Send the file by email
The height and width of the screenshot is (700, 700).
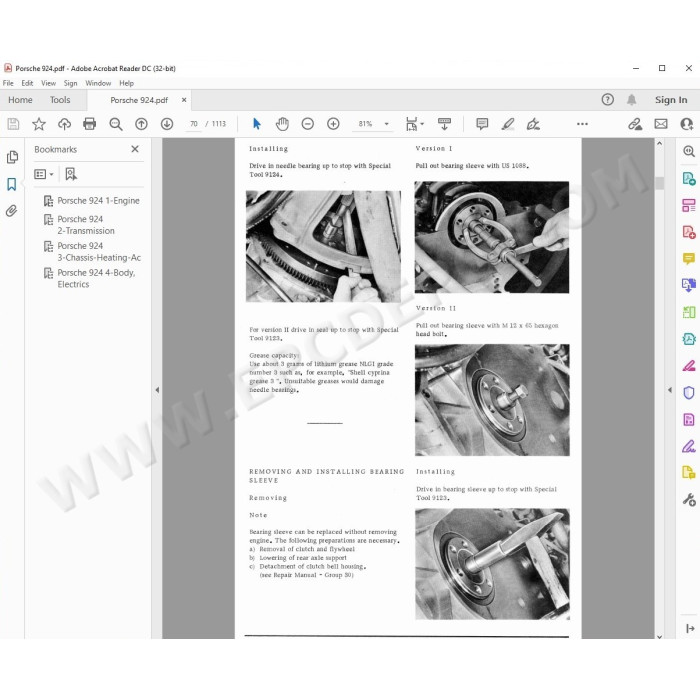pos(661,124)
